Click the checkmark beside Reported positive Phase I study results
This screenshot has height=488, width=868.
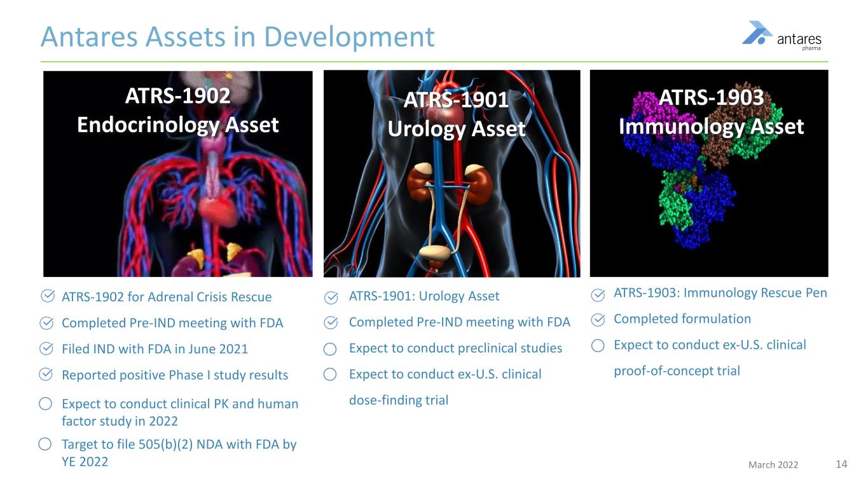[46, 375]
